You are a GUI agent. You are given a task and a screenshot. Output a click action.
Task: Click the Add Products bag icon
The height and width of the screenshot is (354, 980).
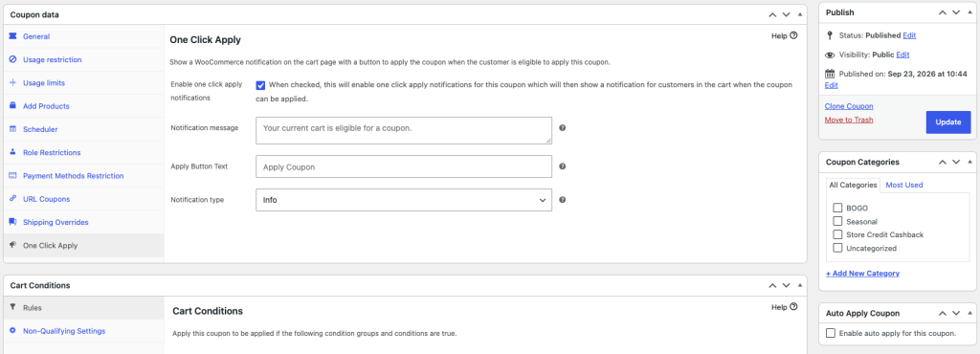click(x=12, y=105)
